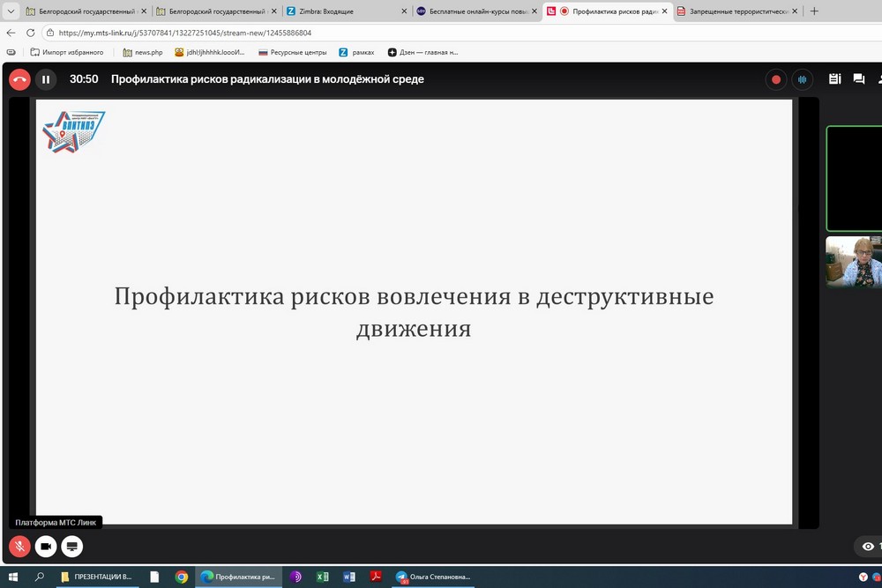
Task: Expand the browser tab list chevron
Action: click(x=10, y=11)
